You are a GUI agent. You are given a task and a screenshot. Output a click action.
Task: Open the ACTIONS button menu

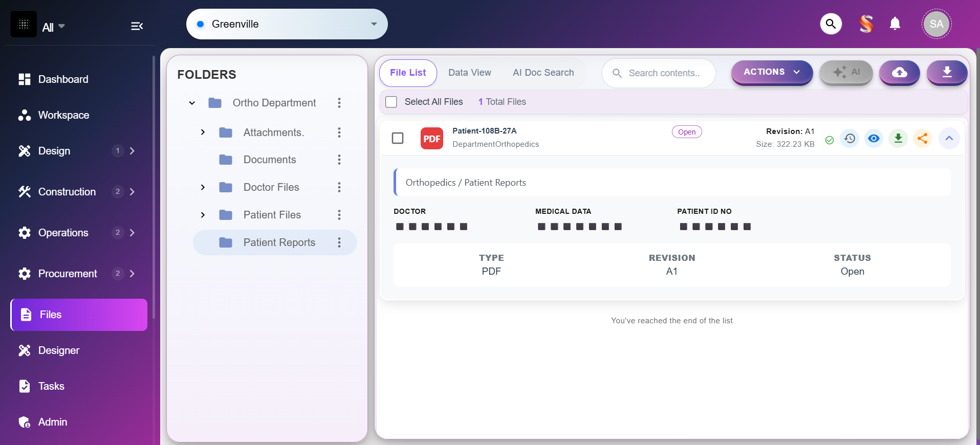771,72
